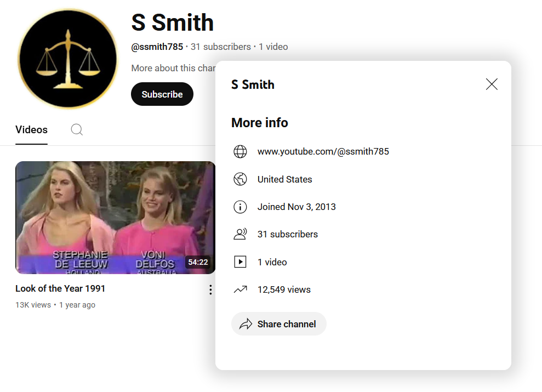
Task: Click More about this channel text
Action: coord(173,68)
